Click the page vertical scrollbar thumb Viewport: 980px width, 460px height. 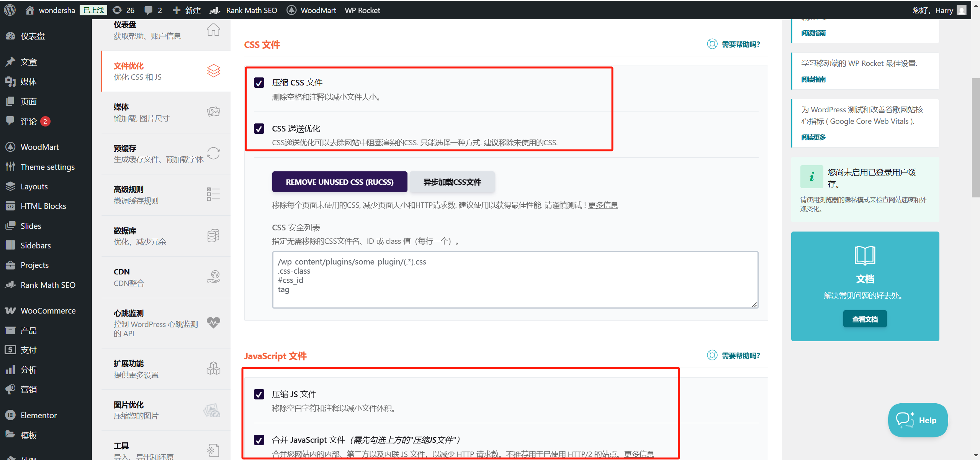976,138
